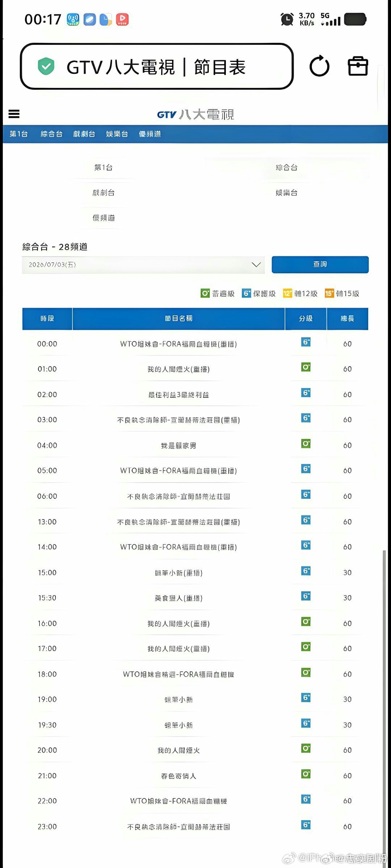Tap rating icon in the 04:00 row
The width and height of the screenshot is (391, 868).
[x=306, y=443]
